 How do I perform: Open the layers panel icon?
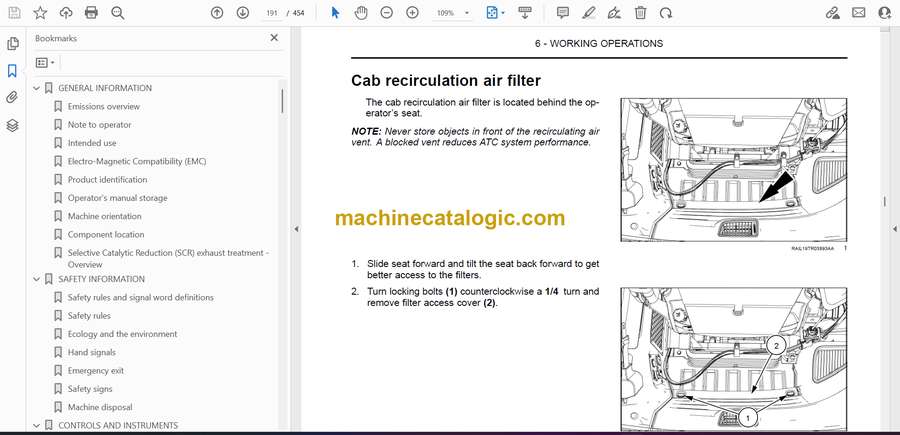tap(12, 126)
